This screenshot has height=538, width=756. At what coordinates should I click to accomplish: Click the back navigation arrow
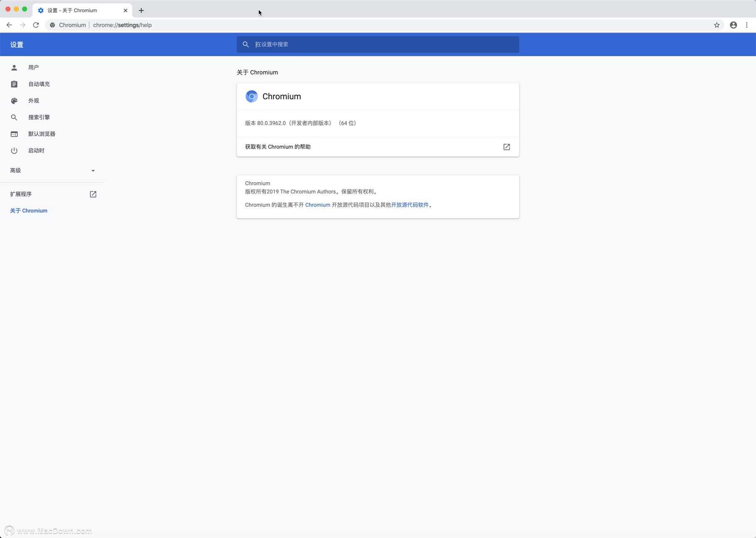pos(9,25)
